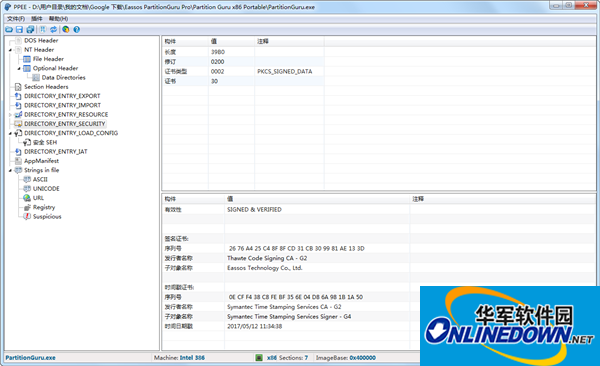This screenshot has height=366, width=600.
Task: Click the DIRECTORY_ENTRY_EXPORT icon
Action: (x=18, y=96)
